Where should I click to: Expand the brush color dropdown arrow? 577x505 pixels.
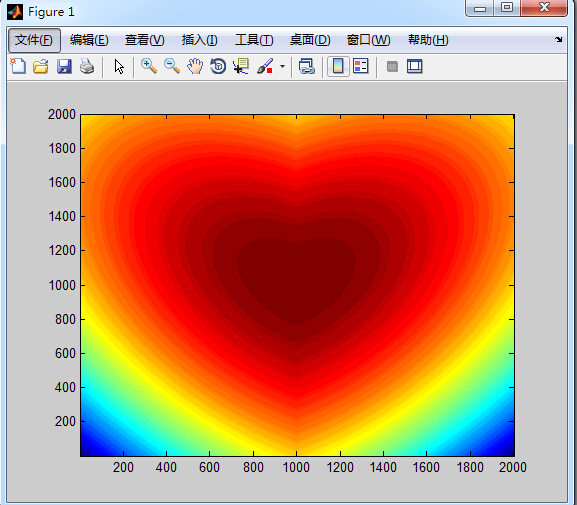click(x=282, y=67)
